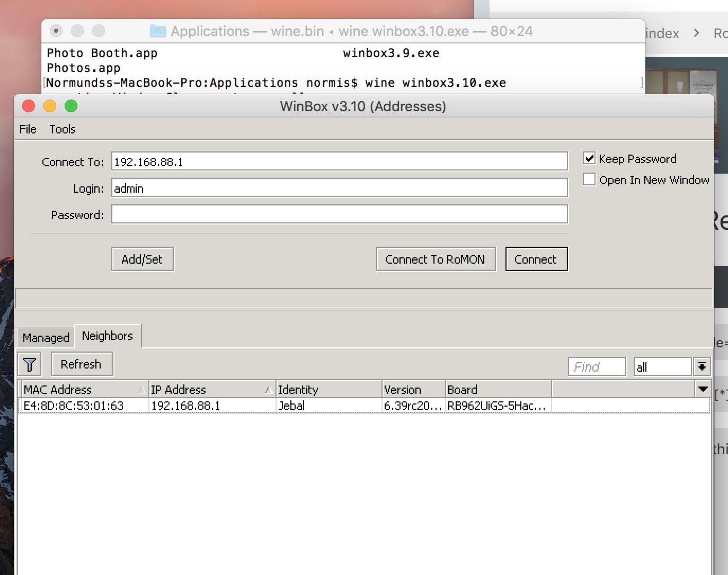Focus the Connect To address field
The height and width of the screenshot is (575, 728).
[339, 162]
